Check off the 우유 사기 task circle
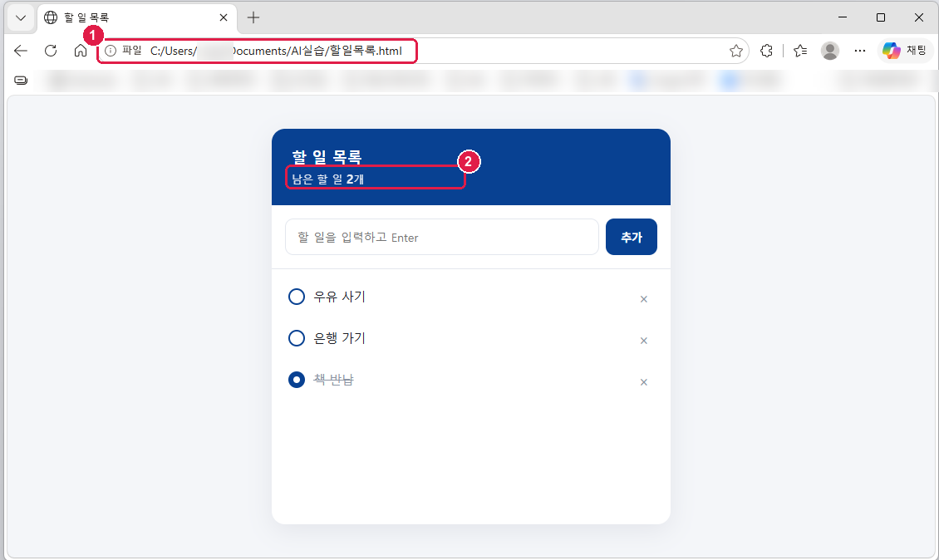 (x=297, y=297)
